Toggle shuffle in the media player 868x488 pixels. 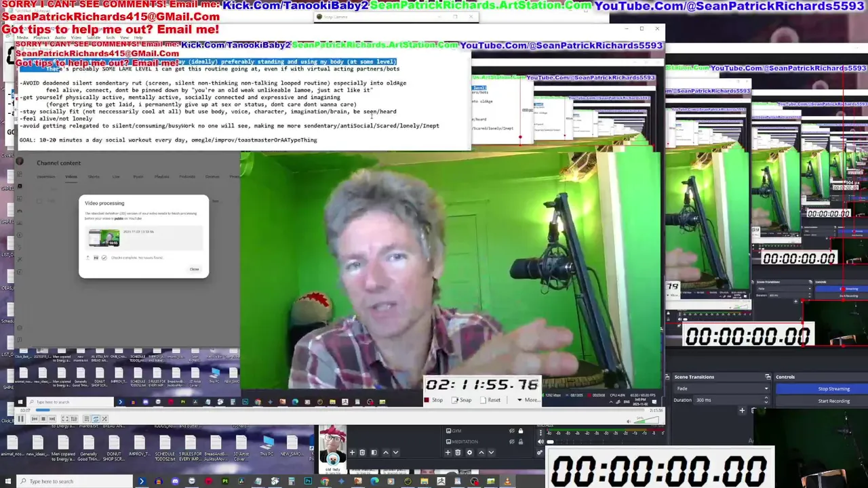pyautogui.click(x=104, y=419)
